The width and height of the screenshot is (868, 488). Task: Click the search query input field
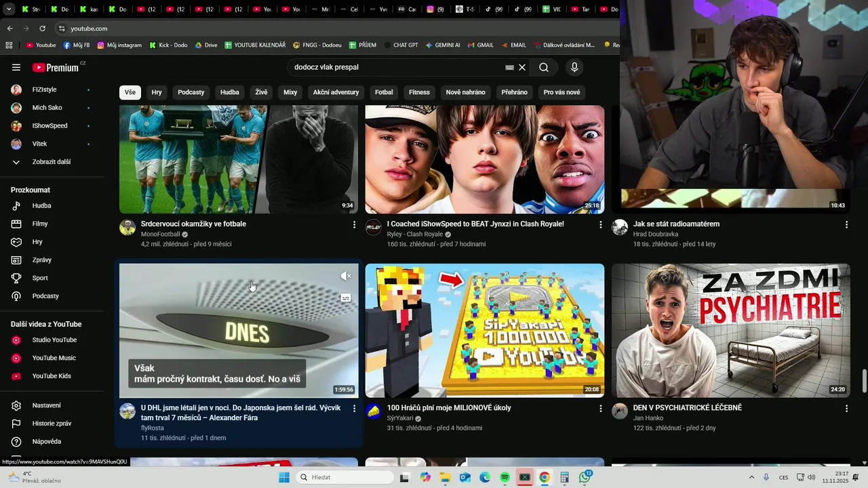(397, 67)
